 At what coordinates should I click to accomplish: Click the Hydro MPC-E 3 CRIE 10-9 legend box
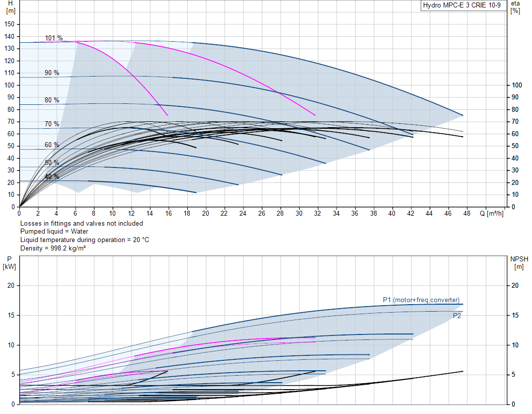pos(462,5)
